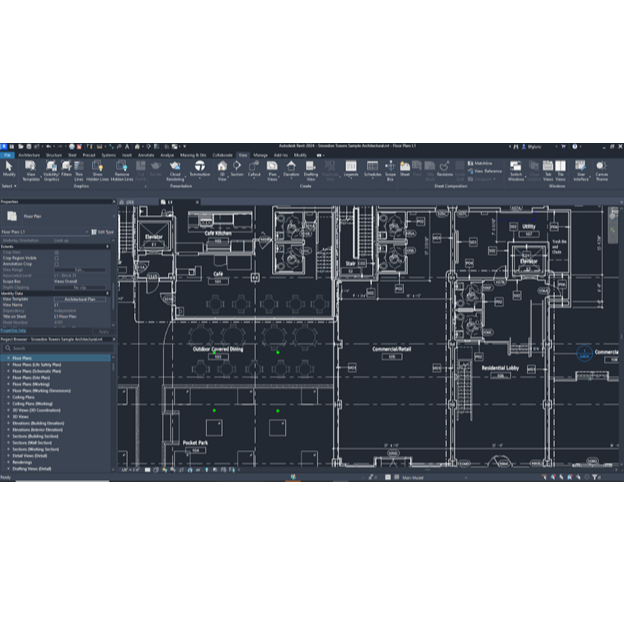Switch to the Manage ribbon tab
624x624 pixels.
pos(260,155)
